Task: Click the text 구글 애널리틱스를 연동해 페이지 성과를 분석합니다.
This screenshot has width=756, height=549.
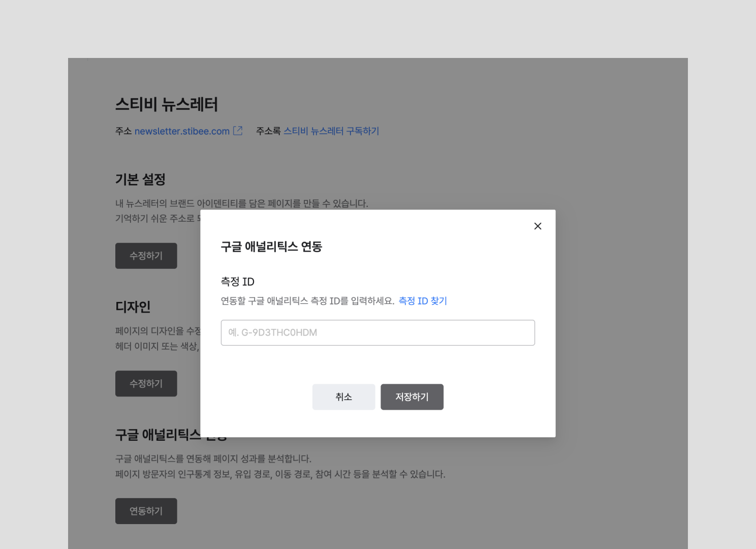Action: click(x=213, y=459)
